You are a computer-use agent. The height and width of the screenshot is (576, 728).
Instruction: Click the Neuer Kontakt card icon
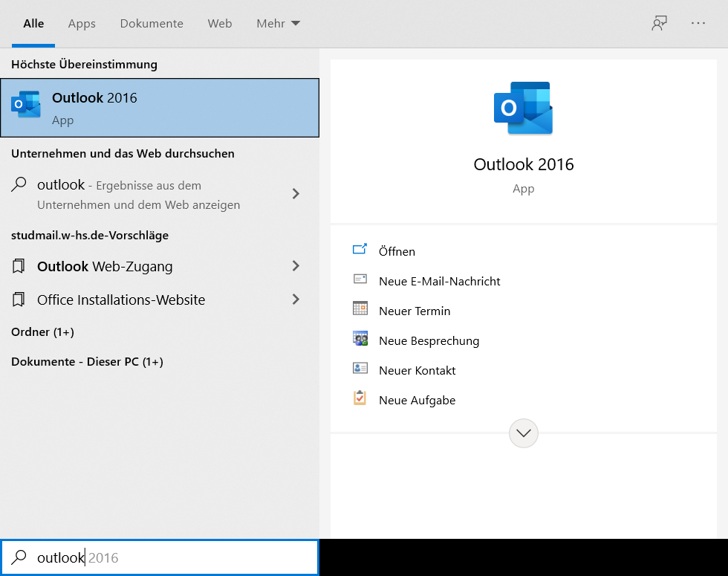click(x=360, y=369)
